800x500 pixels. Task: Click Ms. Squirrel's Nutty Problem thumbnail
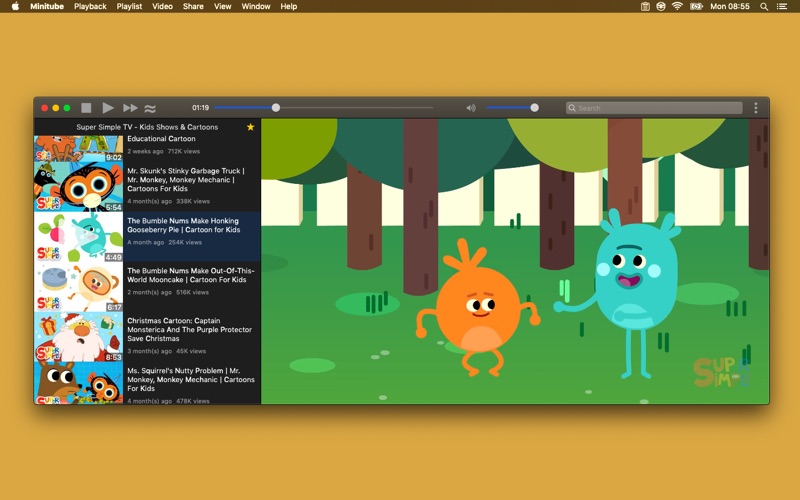coord(78,383)
